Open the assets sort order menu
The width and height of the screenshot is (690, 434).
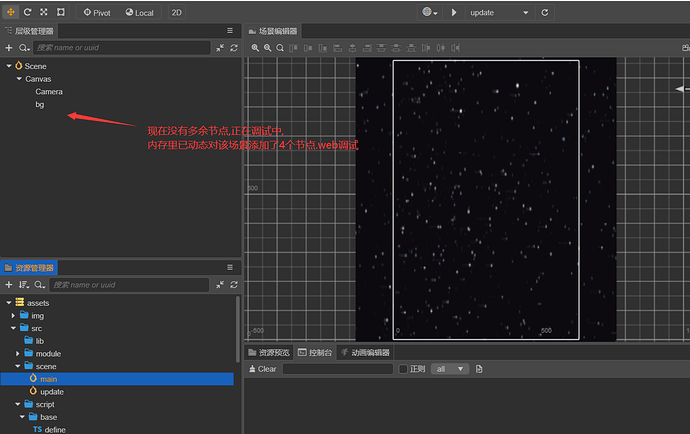24,285
